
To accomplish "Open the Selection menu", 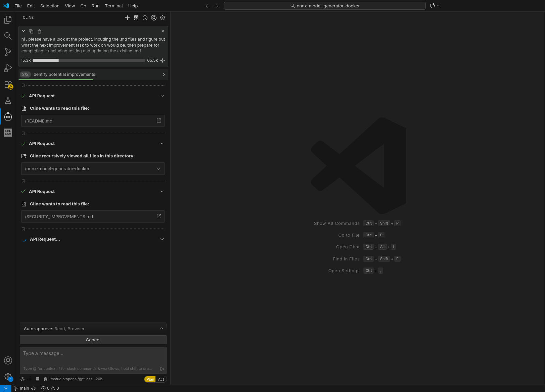I will [x=50, y=6].
